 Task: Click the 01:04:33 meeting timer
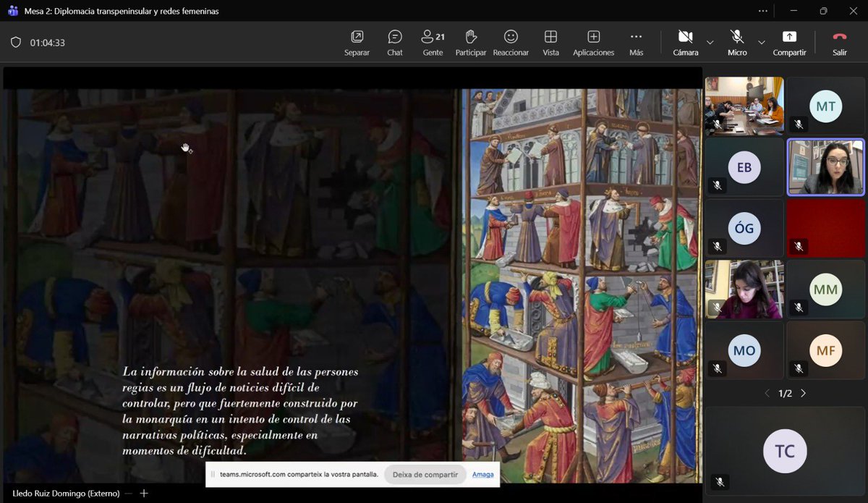click(x=48, y=43)
